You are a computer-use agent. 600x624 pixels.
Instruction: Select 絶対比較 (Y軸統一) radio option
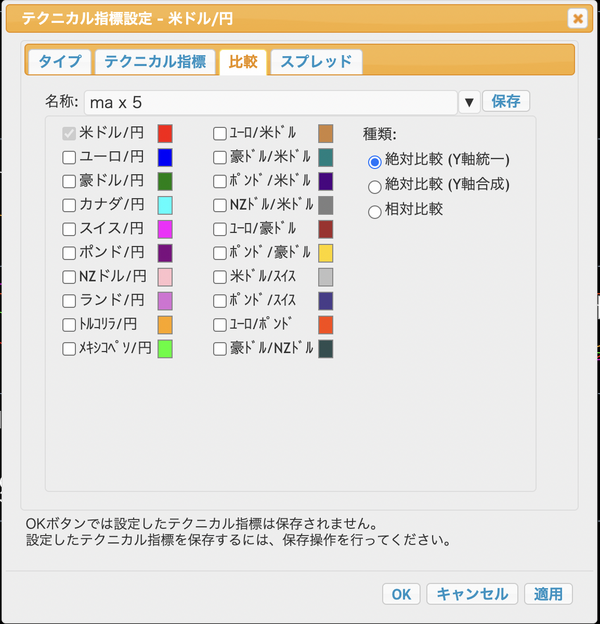(x=375, y=160)
